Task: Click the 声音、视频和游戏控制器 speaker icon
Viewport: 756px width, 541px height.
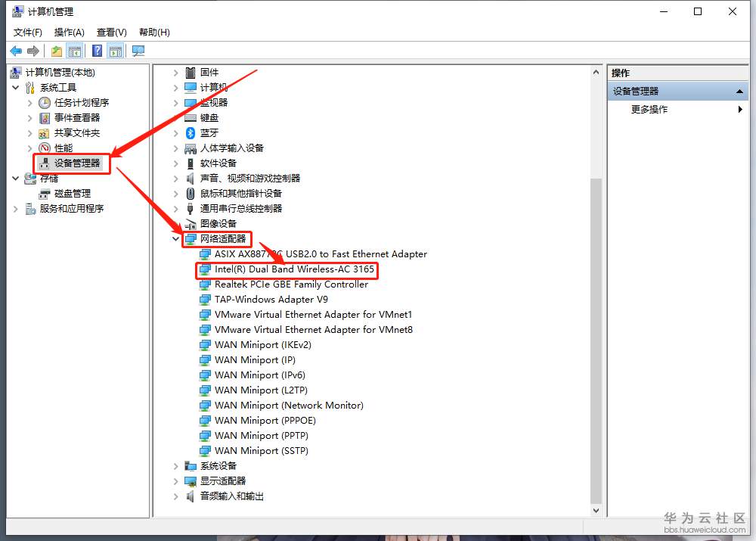Action: (x=191, y=179)
